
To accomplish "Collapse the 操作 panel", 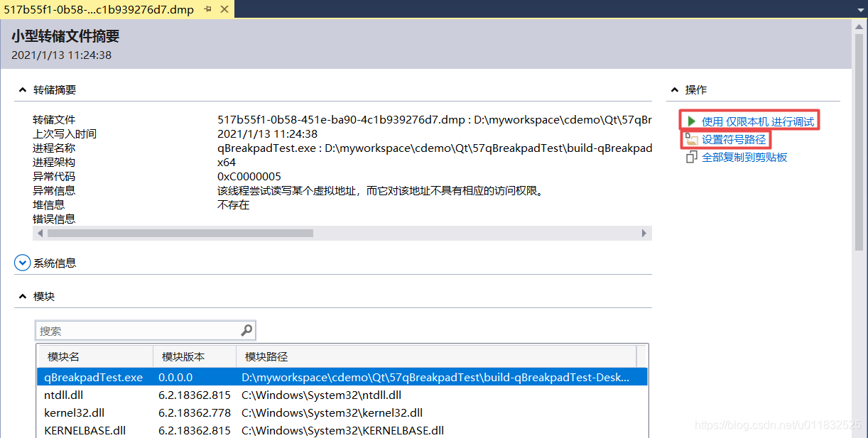I will click(x=674, y=90).
